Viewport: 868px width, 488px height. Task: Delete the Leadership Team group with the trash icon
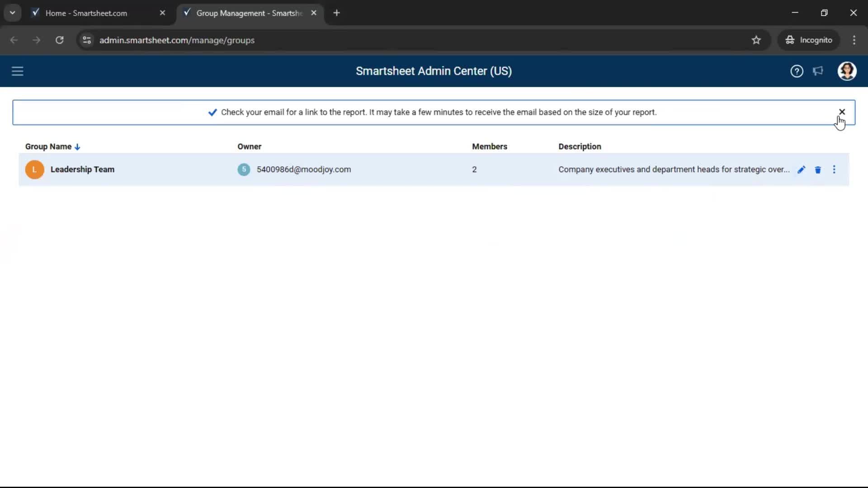click(x=818, y=169)
